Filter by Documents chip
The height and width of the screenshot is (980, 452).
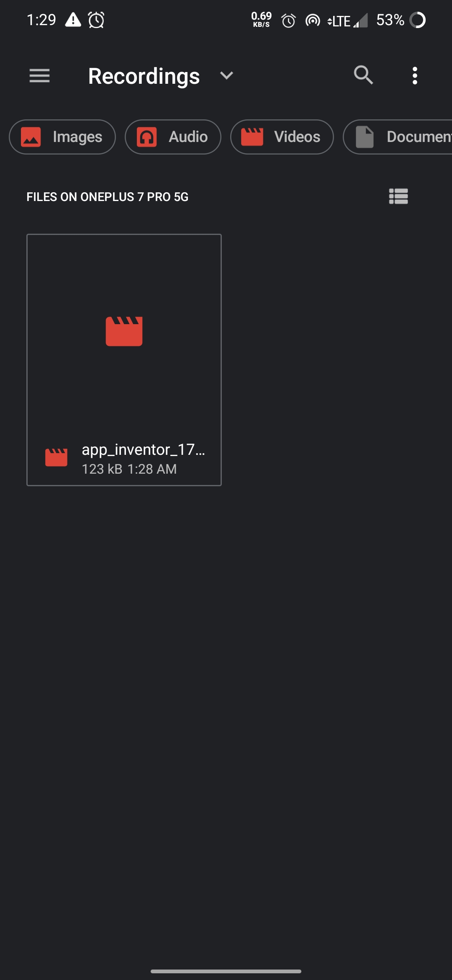(x=398, y=137)
